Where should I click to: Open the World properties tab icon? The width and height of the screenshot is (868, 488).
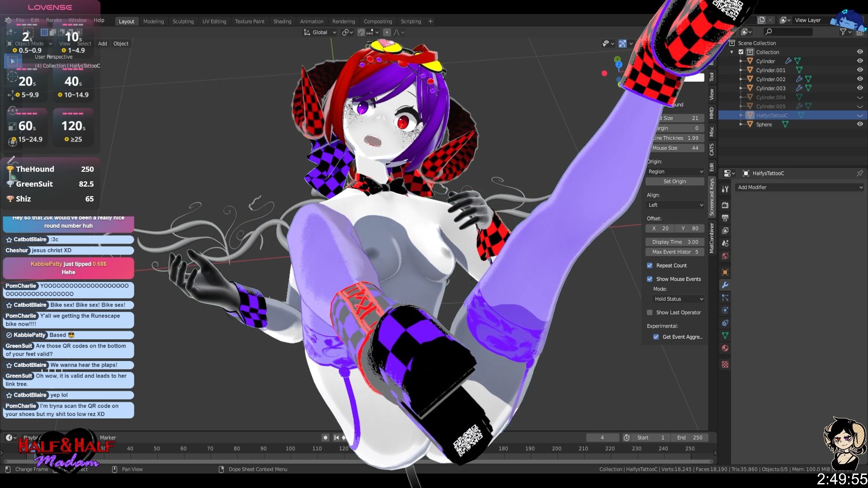pyautogui.click(x=725, y=256)
